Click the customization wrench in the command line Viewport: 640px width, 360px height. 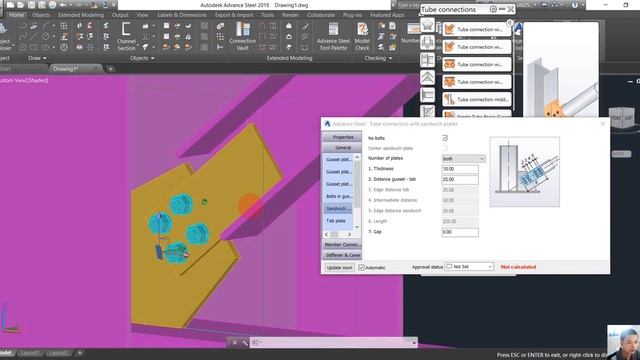tap(244, 342)
